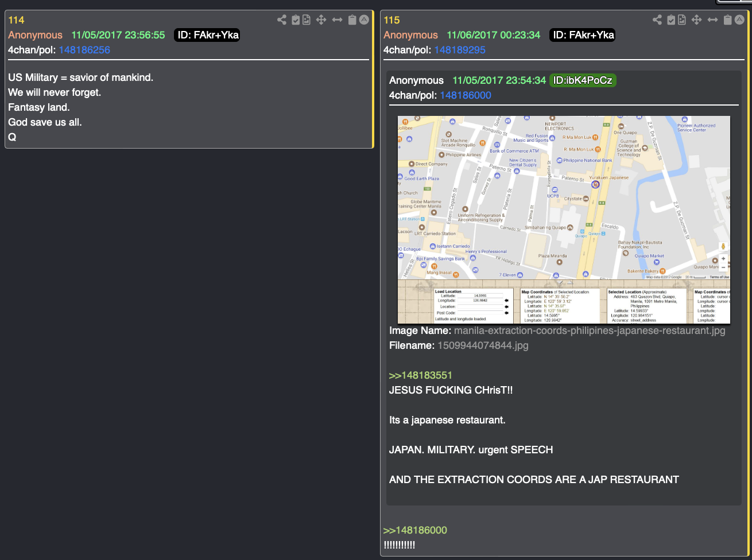Collapse post 115 with the circled up-arrow
Image resolution: width=752 pixels, height=560 pixels.
click(739, 20)
